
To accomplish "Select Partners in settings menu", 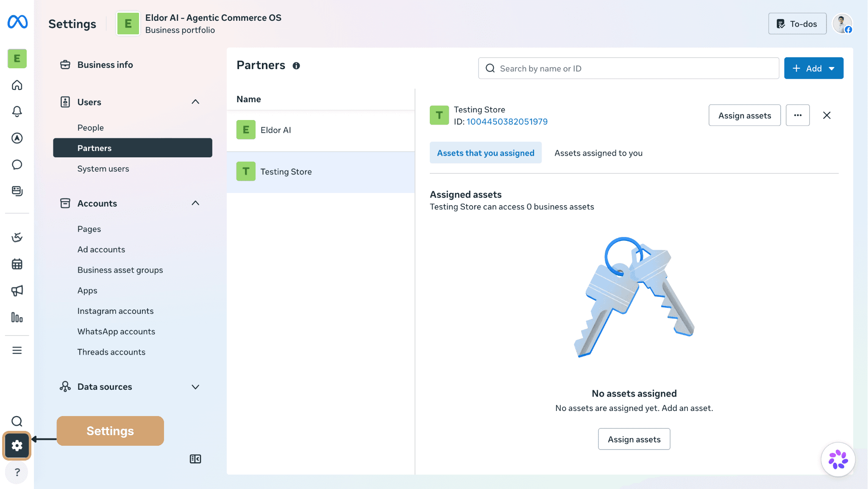I will click(133, 148).
